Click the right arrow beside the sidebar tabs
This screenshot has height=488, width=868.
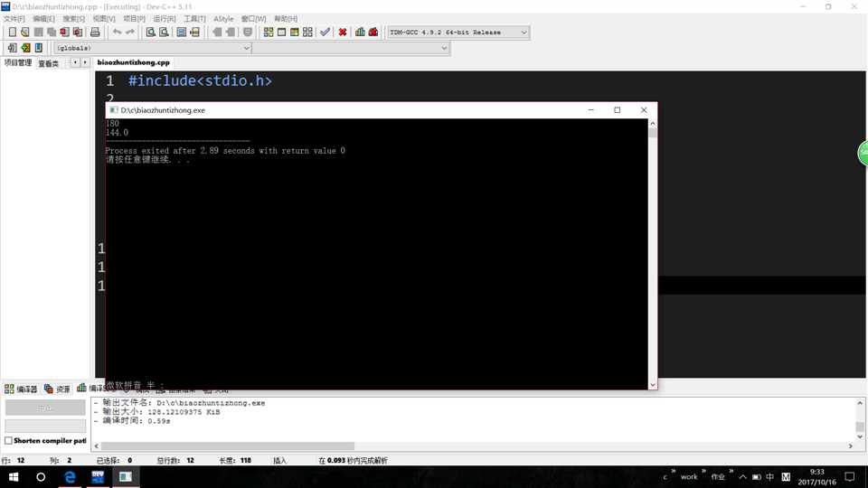(85, 62)
